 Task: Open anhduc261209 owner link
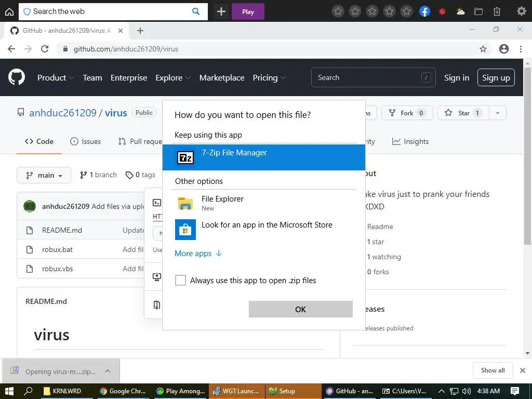pyautogui.click(x=63, y=113)
